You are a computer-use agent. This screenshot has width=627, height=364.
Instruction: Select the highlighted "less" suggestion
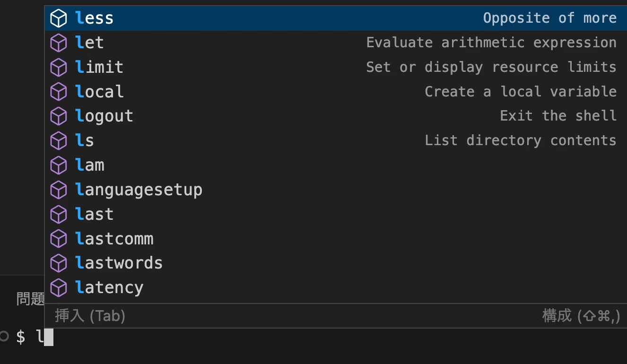pos(94,17)
